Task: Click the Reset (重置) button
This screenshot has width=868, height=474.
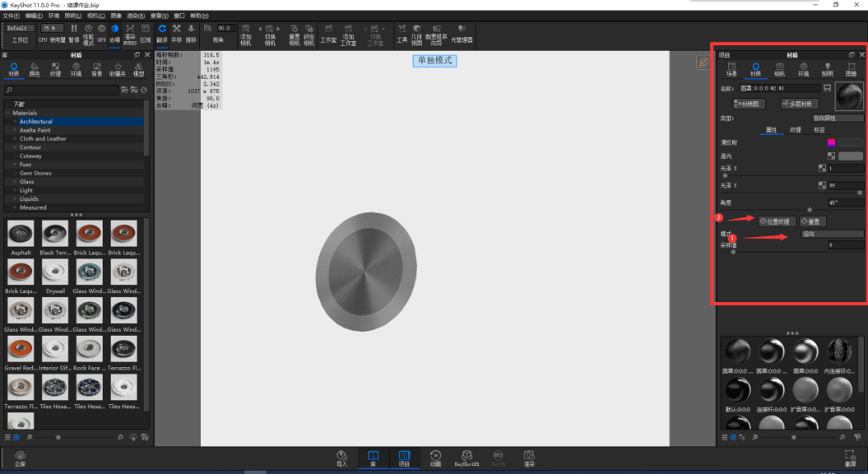Action: click(813, 221)
